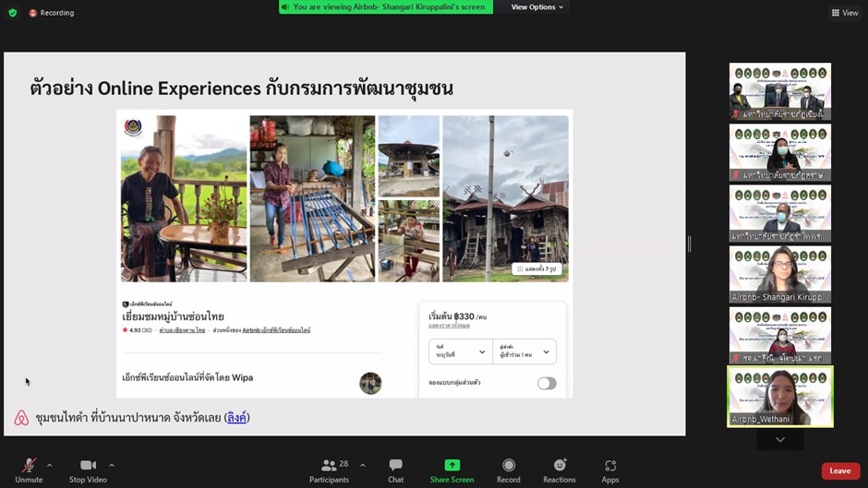Image resolution: width=868 pixels, height=488 pixels.
Task: Change layout with the View button
Action: [x=845, y=13]
